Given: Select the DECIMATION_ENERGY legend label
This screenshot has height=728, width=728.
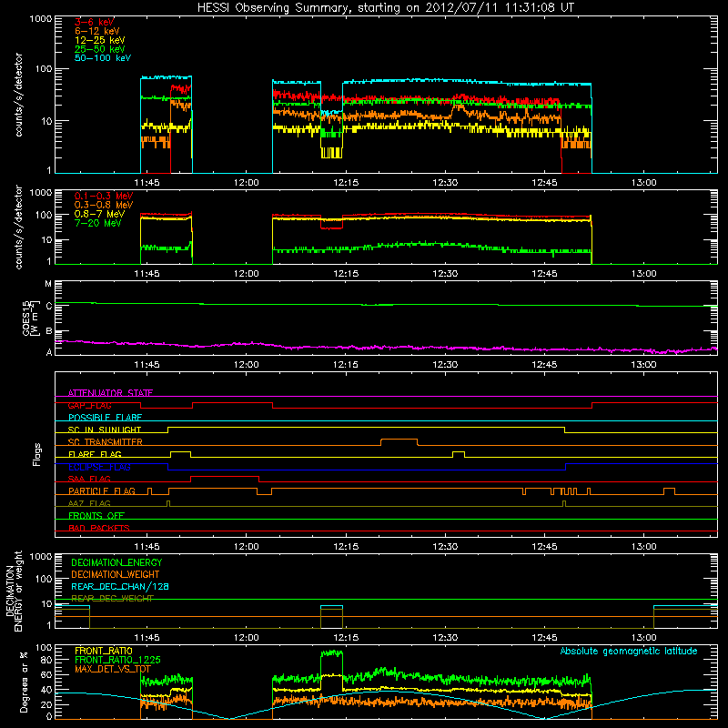Looking at the screenshot, I should pos(116,562).
